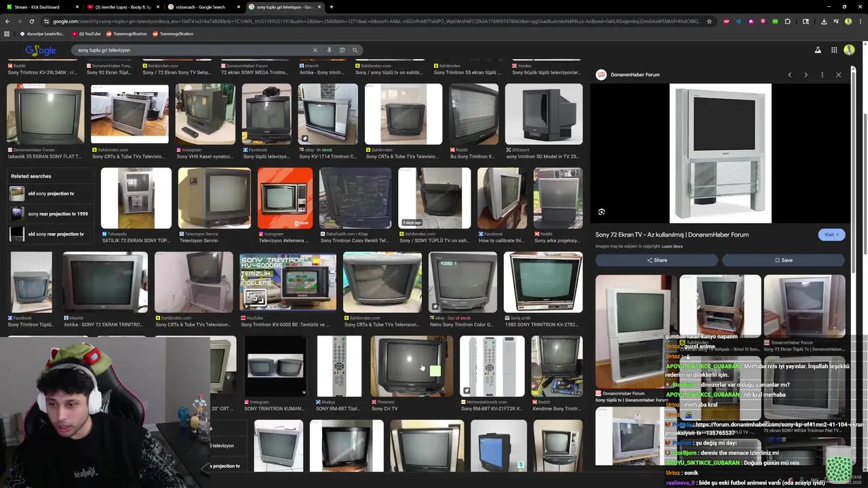Submit search with magnifier icon
Image resolution: width=868 pixels, height=488 pixels.
tap(355, 50)
